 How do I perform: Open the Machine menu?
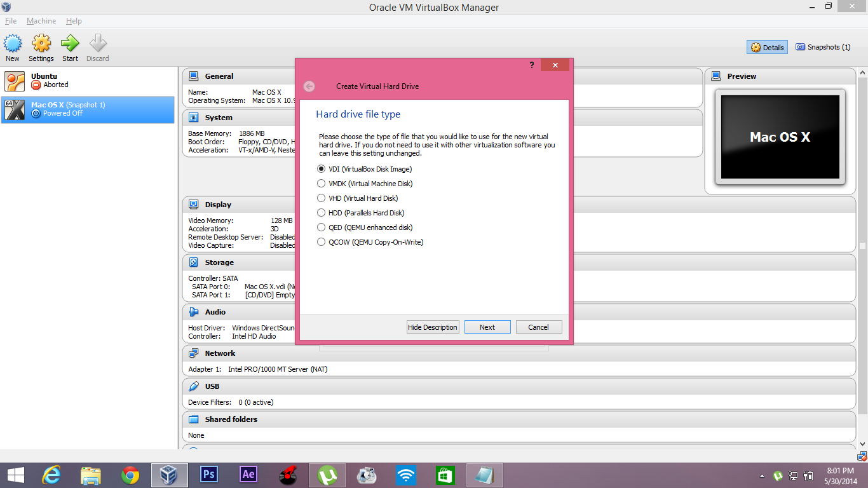pos(41,21)
